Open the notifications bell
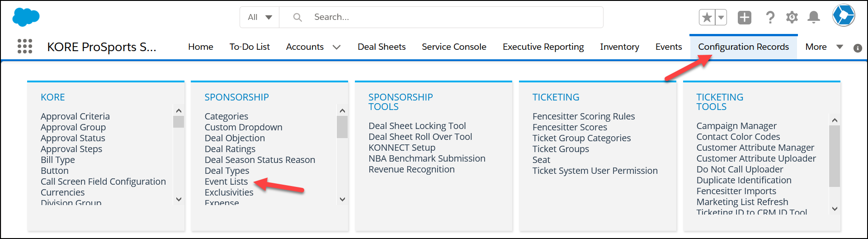The image size is (868, 239). tap(814, 18)
